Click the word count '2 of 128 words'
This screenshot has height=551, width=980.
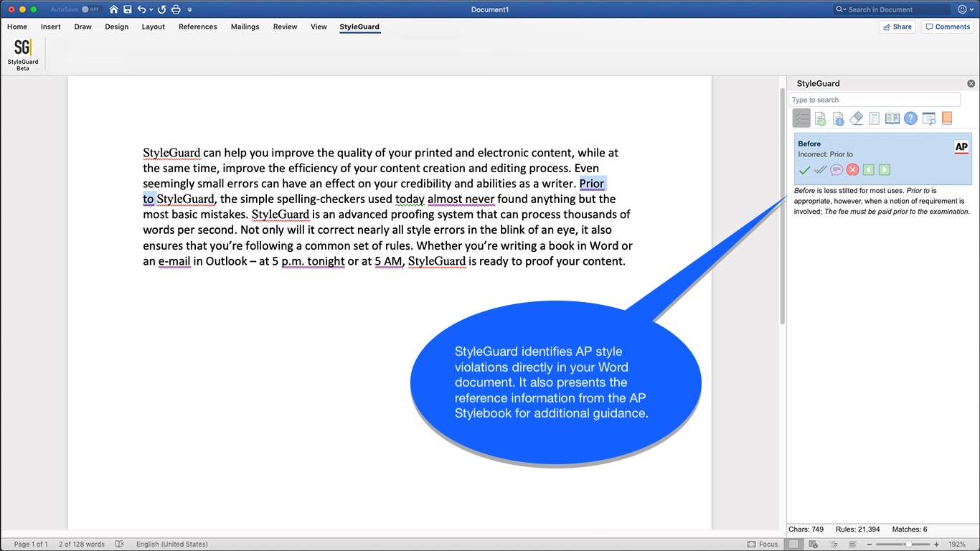(82, 545)
